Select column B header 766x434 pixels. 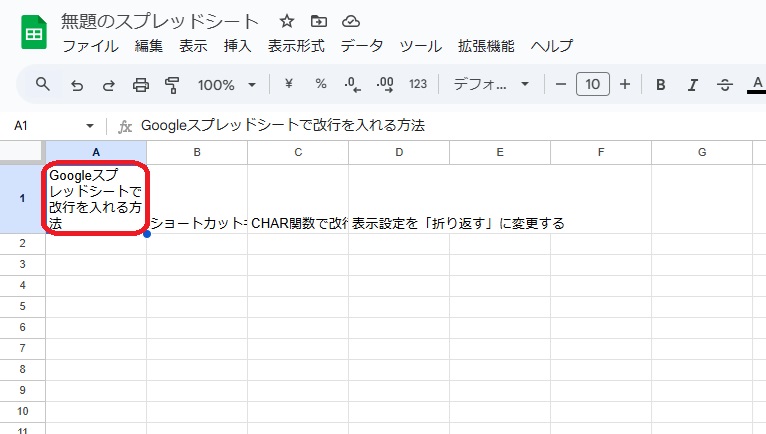(197, 152)
